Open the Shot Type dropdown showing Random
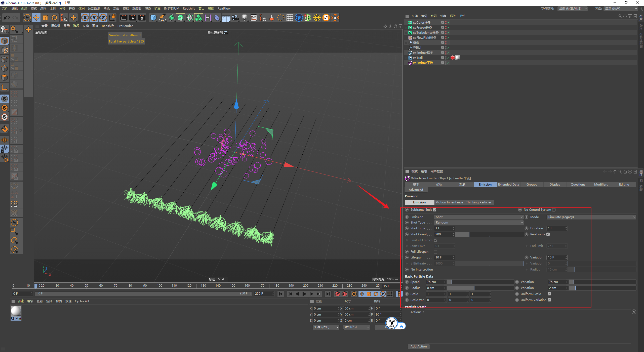The image size is (644, 352). coord(478,223)
